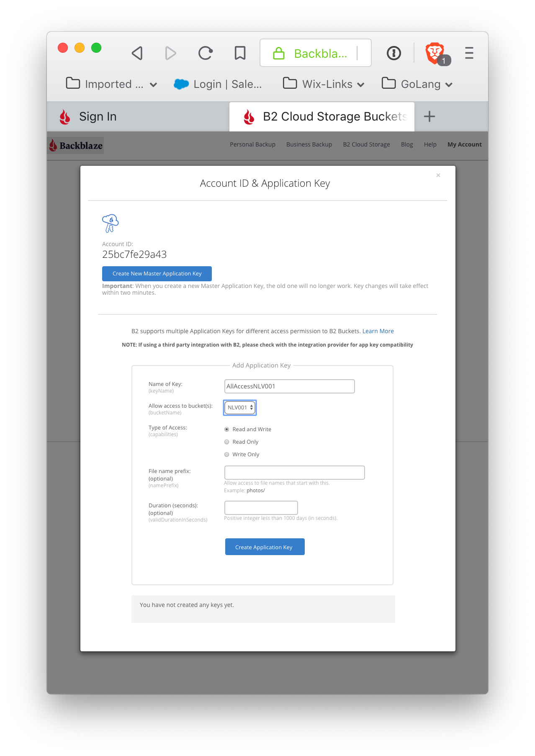Expand the Imported bookmarks folder
Image resolution: width=535 pixels, height=756 pixels.
point(111,84)
